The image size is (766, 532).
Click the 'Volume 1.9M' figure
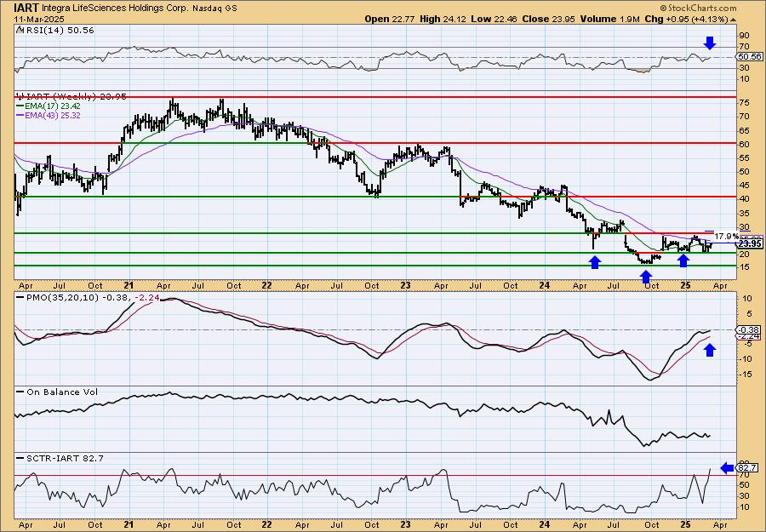(x=610, y=19)
